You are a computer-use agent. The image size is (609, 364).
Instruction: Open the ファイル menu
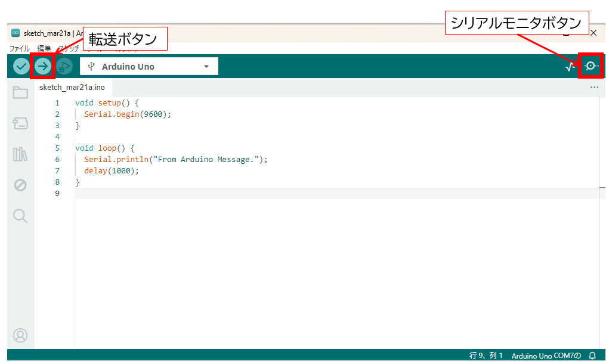coord(19,48)
